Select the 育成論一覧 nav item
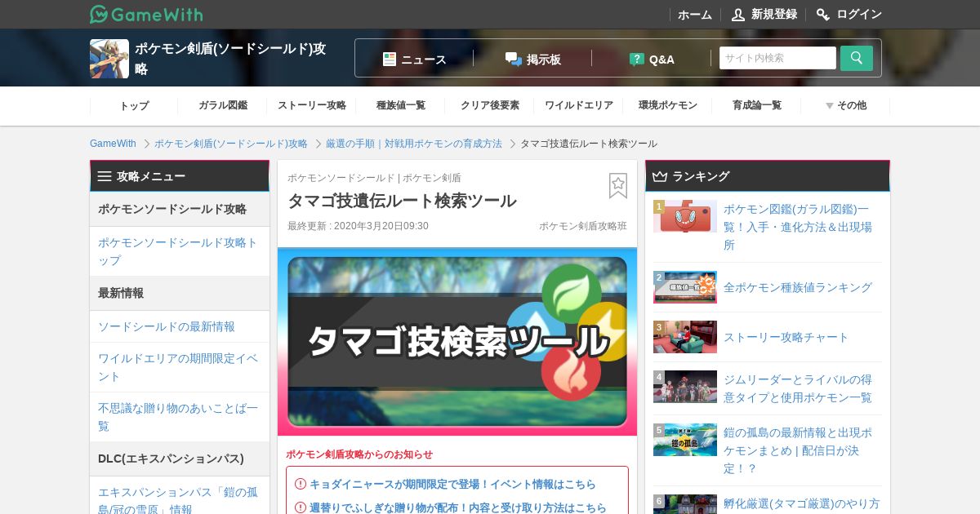 pyautogui.click(x=757, y=105)
